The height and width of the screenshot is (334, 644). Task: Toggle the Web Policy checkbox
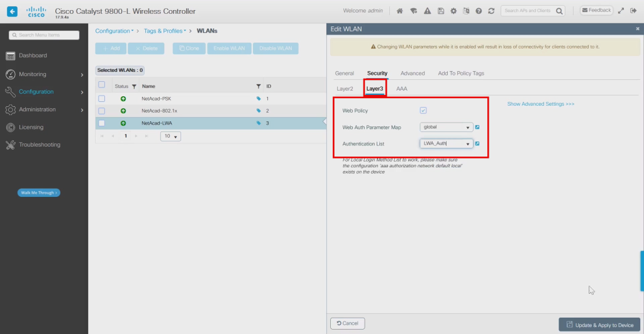click(x=423, y=111)
